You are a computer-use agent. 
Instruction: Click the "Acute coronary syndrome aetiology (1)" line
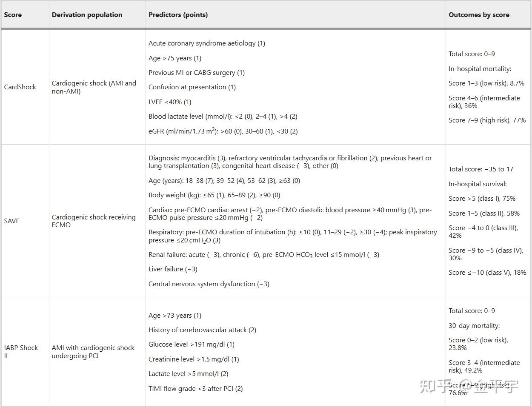point(206,43)
